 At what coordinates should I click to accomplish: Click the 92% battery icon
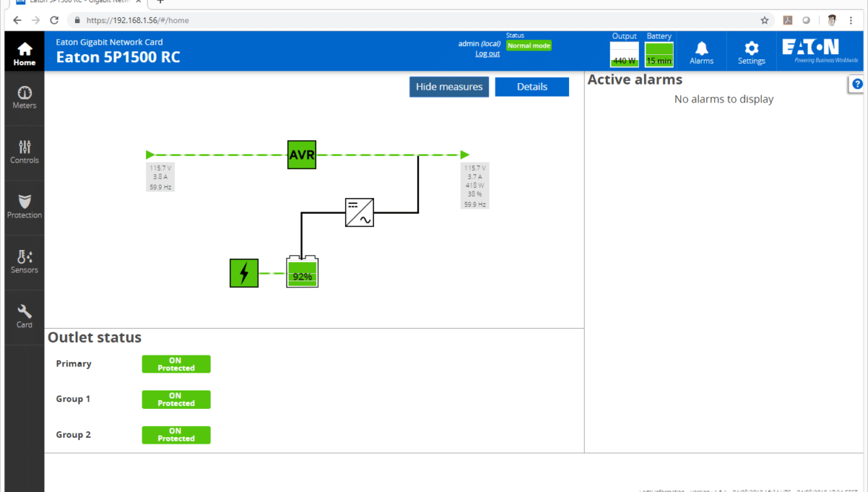(302, 272)
